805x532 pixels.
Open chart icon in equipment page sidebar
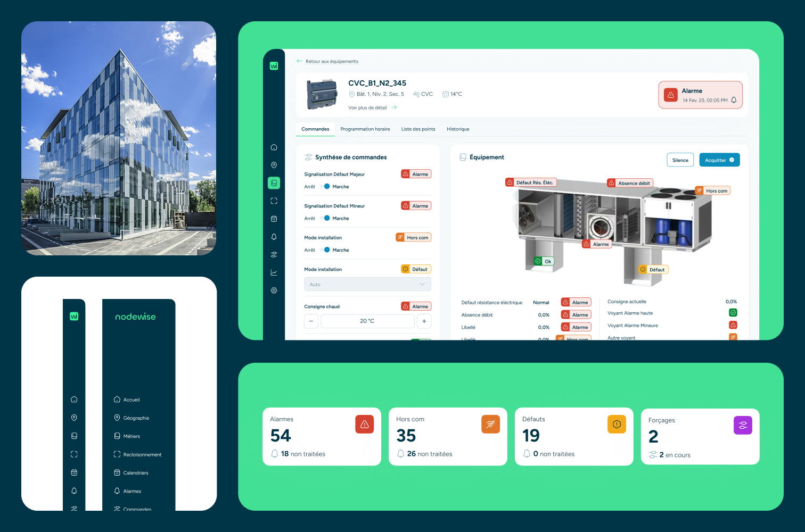click(x=274, y=272)
